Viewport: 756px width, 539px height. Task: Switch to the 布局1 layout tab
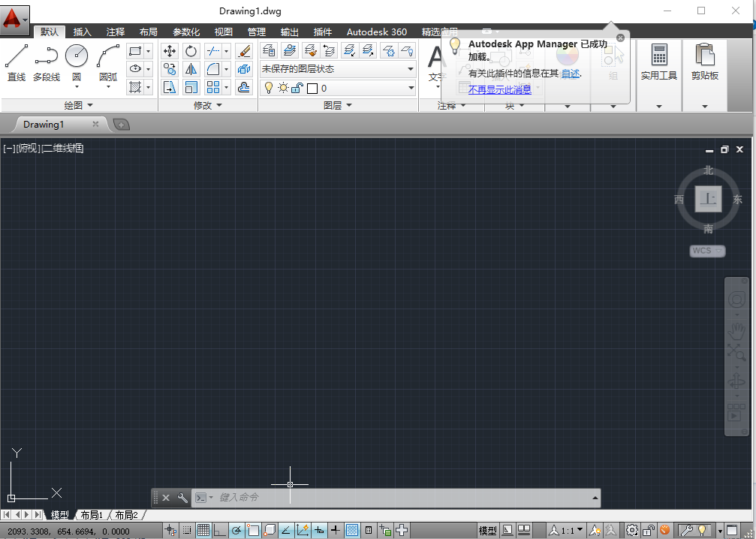92,514
